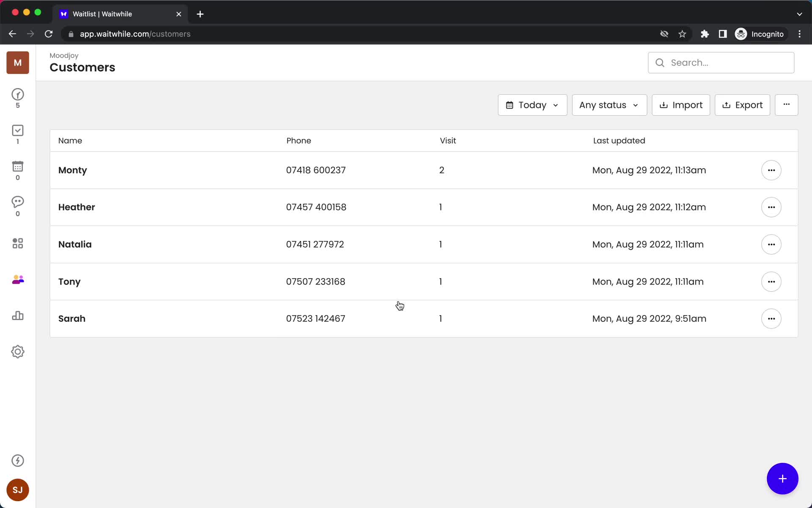The image size is (812, 508).
Task: Click the blue plus add customer button
Action: pos(782,479)
